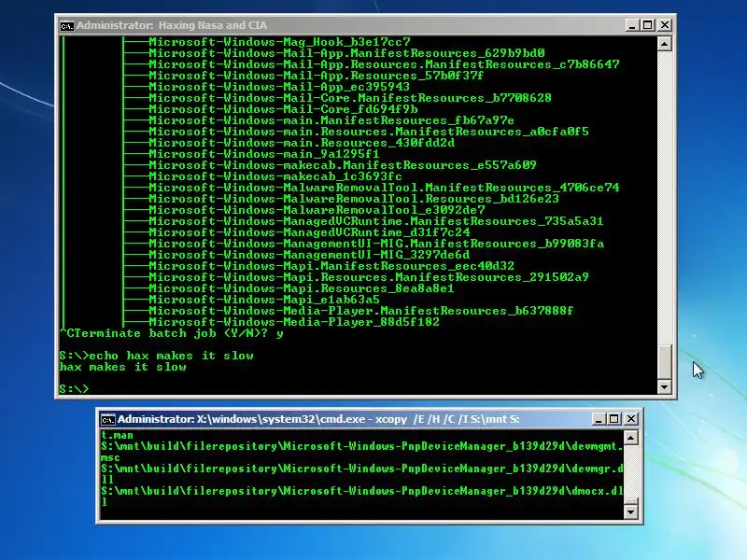This screenshot has width=747, height=560.
Task: Close the Haxing Nasa and CIA window
Action: pos(665,25)
